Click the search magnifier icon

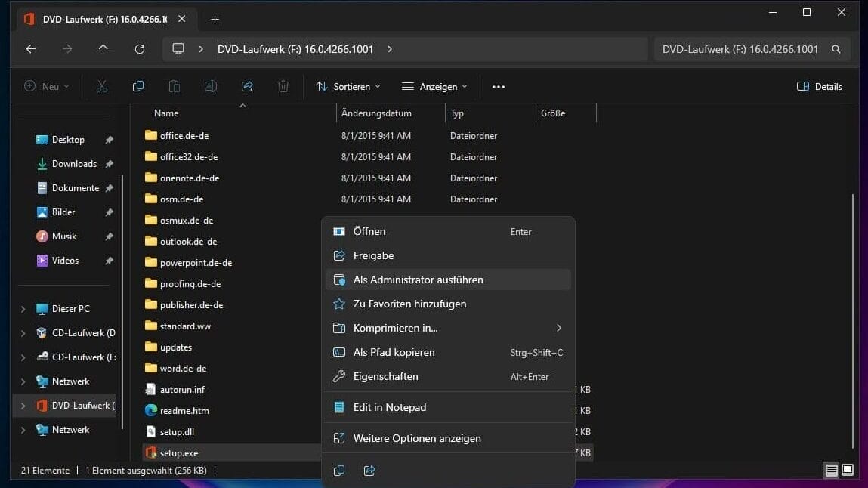(836, 49)
